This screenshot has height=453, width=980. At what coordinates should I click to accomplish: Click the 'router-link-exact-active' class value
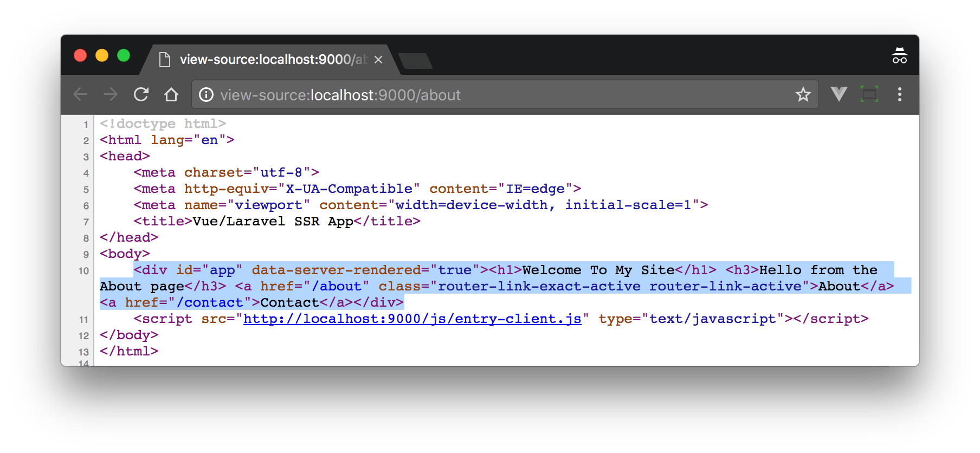(539, 286)
